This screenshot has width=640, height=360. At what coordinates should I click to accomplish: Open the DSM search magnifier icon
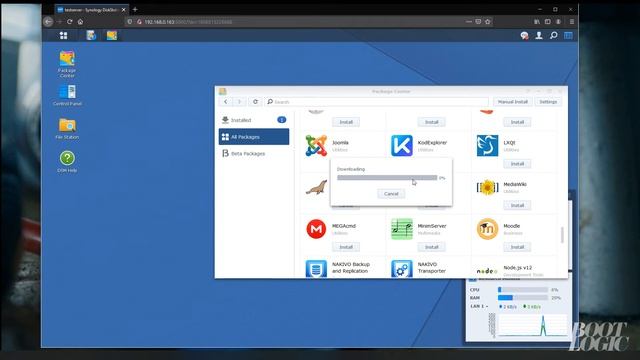(553, 36)
